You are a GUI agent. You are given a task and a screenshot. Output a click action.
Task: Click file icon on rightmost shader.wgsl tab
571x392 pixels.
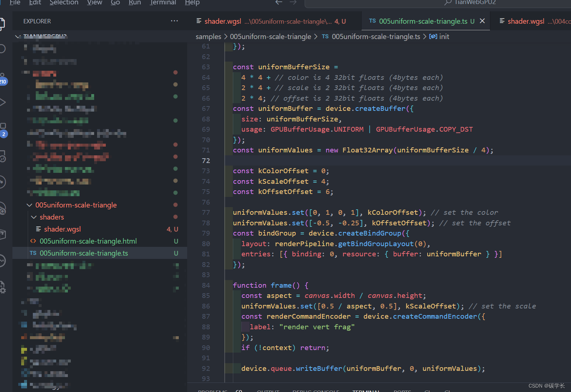click(502, 21)
